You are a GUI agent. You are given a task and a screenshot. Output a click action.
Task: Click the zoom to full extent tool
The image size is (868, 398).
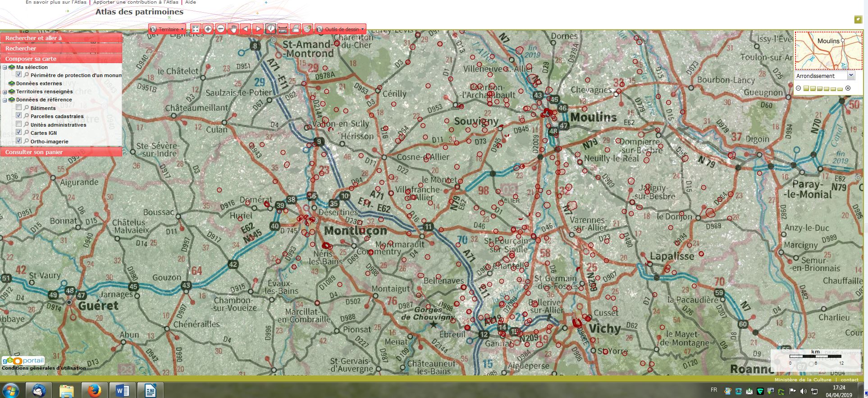click(x=196, y=29)
